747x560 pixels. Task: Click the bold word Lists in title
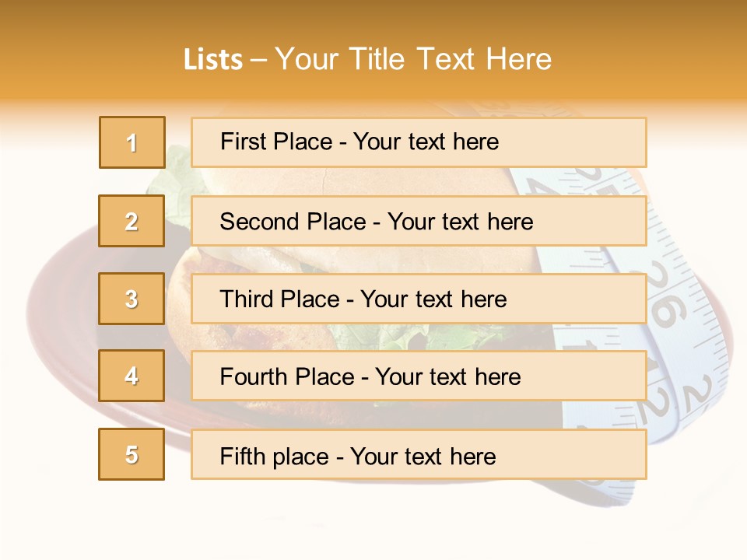[213, 60]
